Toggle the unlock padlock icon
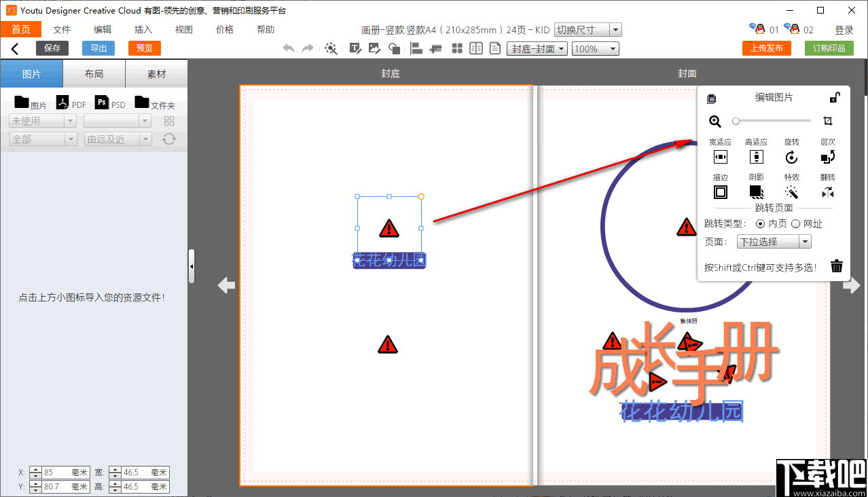Image resolution: width=868 pixels, height=497 pixels. pyautogui.click(x=835, y=98)
